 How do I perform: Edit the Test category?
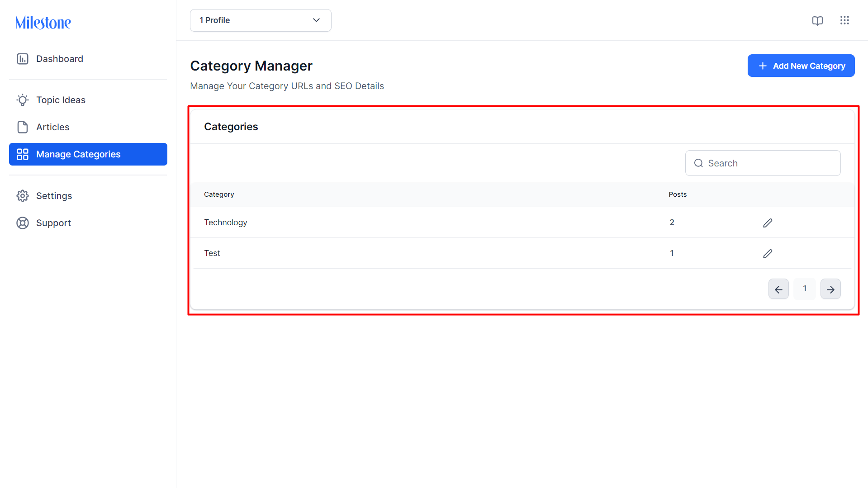[x=768, y=254]
